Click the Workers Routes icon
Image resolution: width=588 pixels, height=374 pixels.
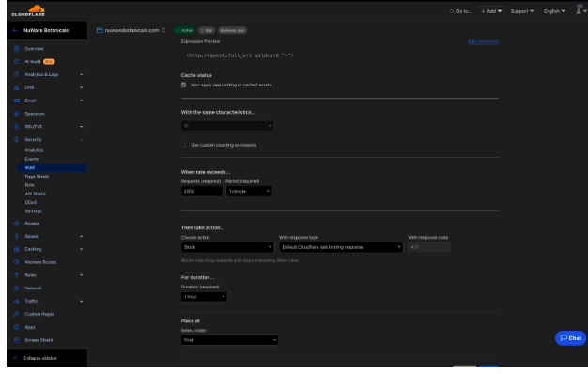pyautogui.click(x=17, y=262)
